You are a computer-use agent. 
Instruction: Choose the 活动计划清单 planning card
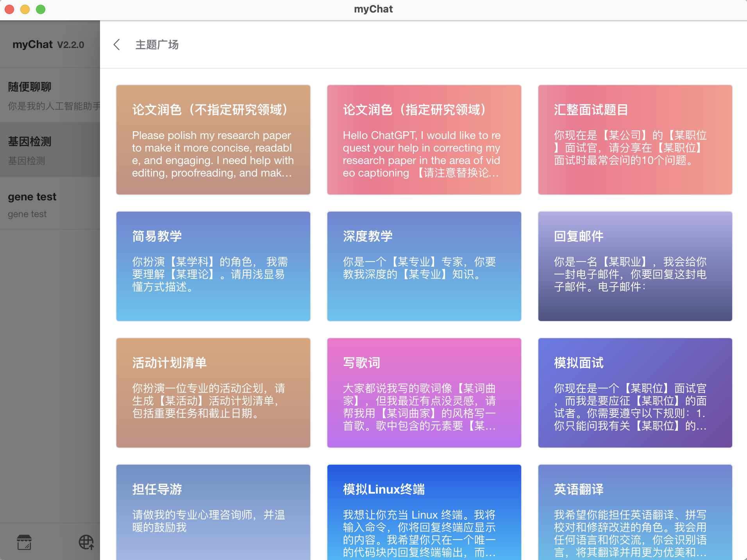(x=213, y=393)
